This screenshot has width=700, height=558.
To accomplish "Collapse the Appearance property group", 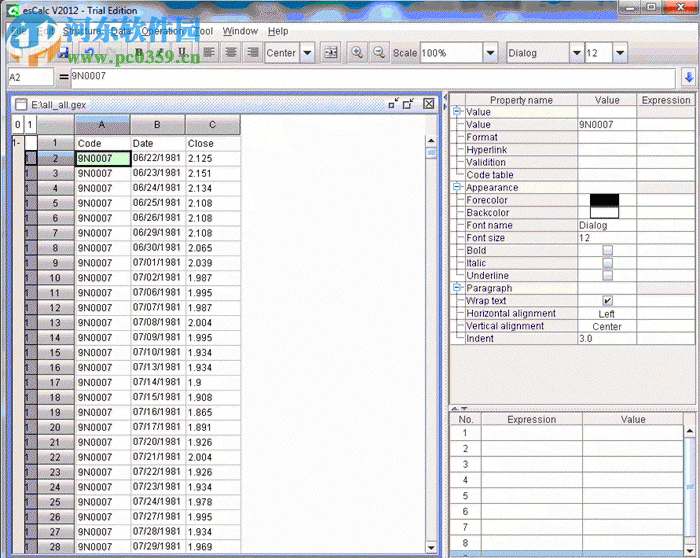I will click(458, 187).
